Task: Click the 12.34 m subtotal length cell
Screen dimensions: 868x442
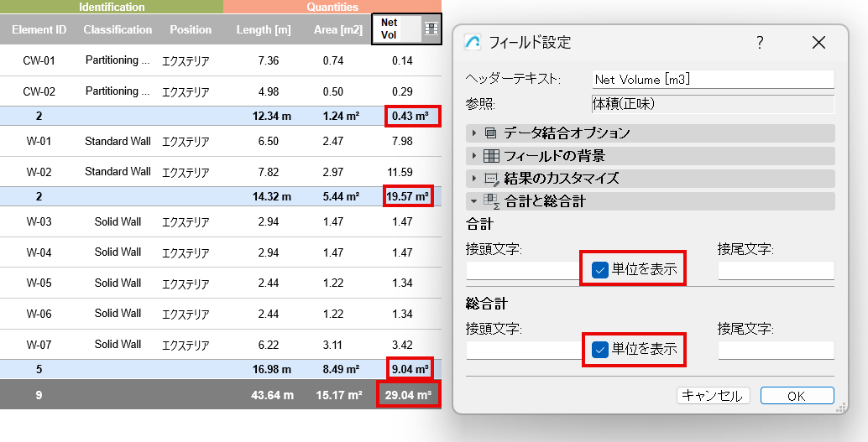Action: click(x=272, y=117)
